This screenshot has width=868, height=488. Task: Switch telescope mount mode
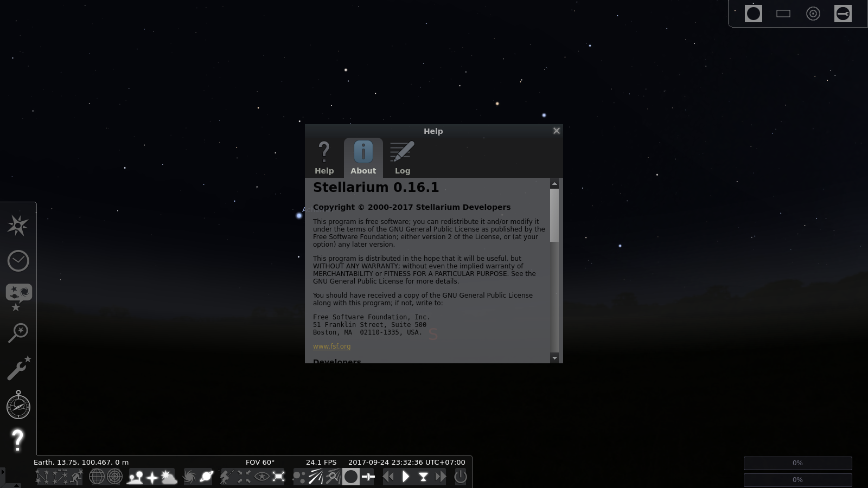[x=226, y=477]
